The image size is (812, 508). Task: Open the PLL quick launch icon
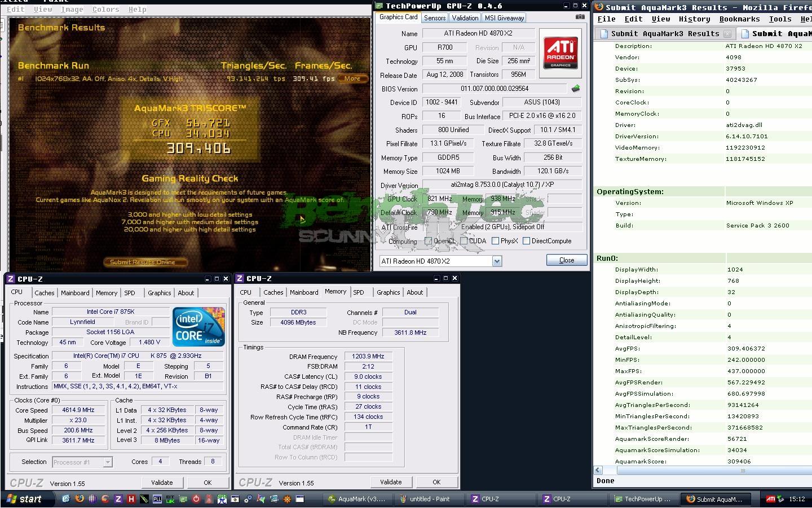click(x=157, y=499)
